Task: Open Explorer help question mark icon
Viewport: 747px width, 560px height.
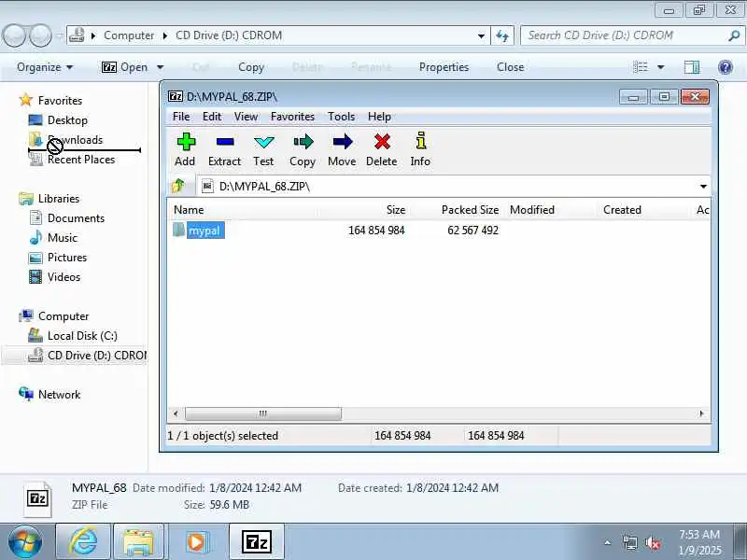Action: point(726,67)
